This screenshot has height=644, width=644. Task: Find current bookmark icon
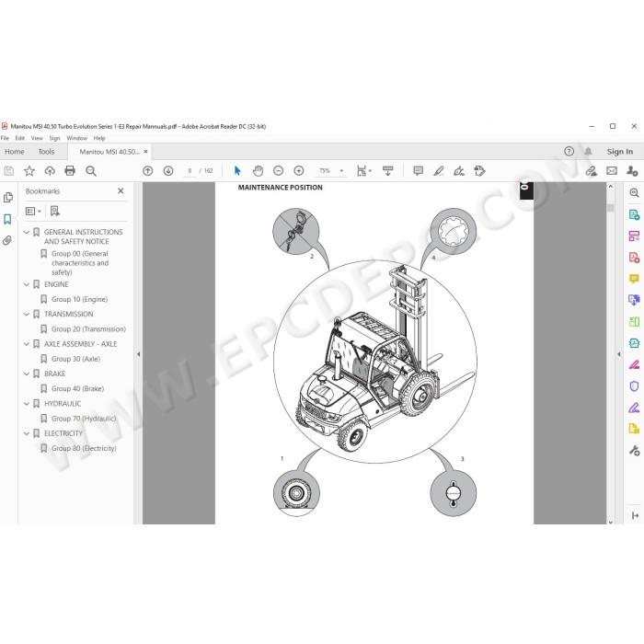coord(54,211)
